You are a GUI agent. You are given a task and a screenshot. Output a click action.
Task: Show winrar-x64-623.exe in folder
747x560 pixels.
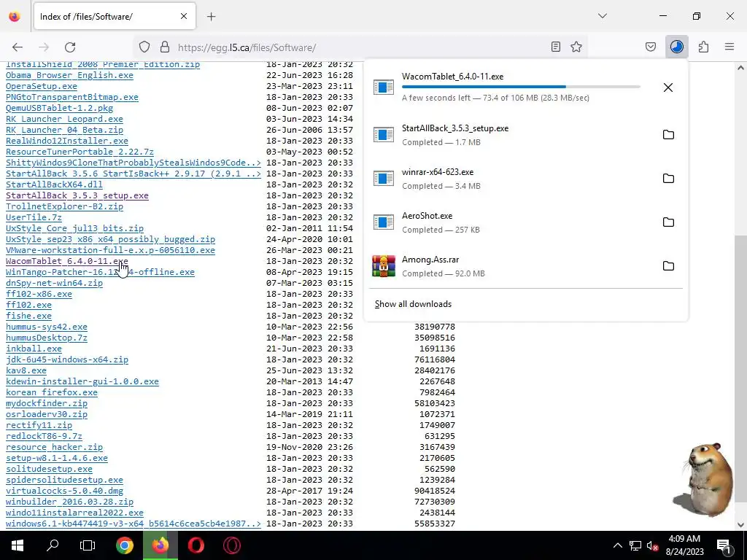coord(668,179)
